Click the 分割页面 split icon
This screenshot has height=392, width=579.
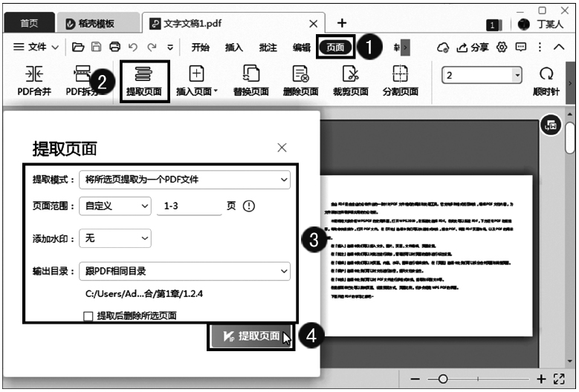400,80
